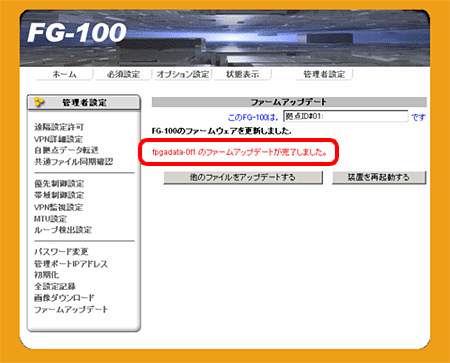The image size is (450, 363).
Task: Select 自拠点データ転送 in the sidebar
Action: 66,150
